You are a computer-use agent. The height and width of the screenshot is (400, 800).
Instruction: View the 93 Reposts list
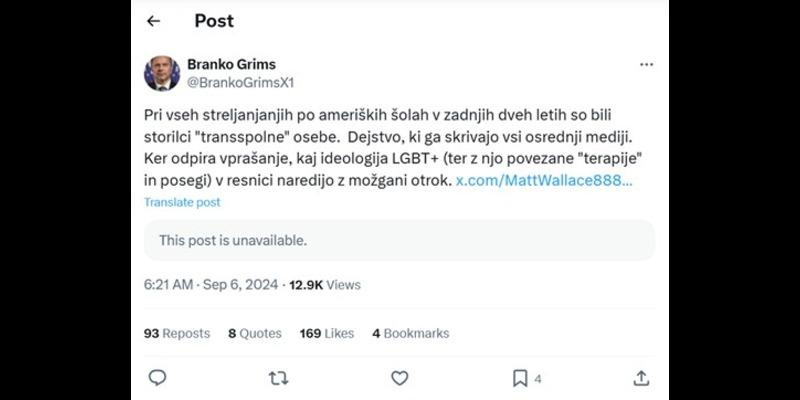click(x=177, y=333)
